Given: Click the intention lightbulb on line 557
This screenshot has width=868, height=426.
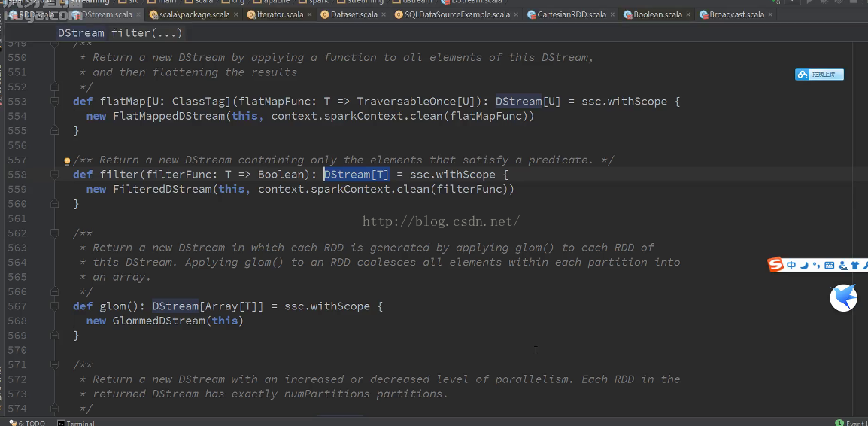Looking at the screenshot, I should (67, 161).
